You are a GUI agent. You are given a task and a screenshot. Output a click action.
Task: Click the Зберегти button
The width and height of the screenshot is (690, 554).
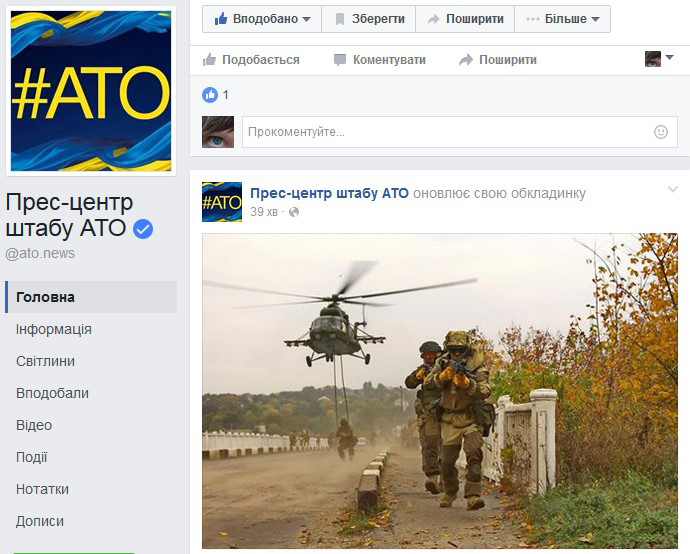369,19
